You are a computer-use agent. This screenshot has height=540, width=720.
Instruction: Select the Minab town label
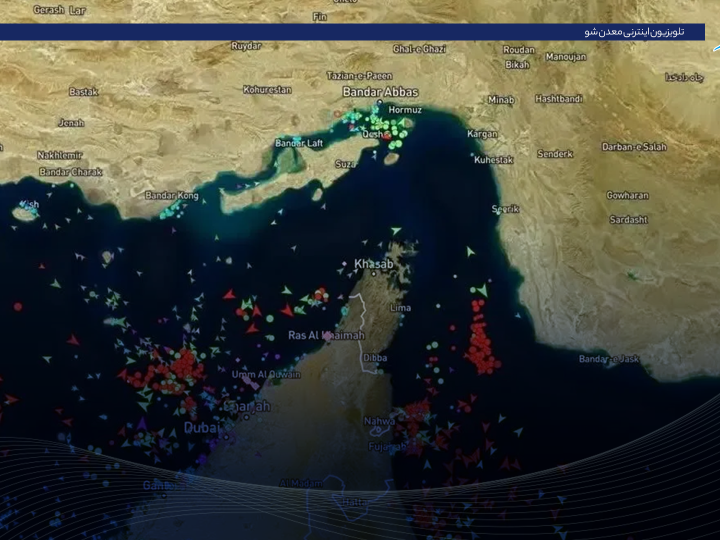pos(501,99)
